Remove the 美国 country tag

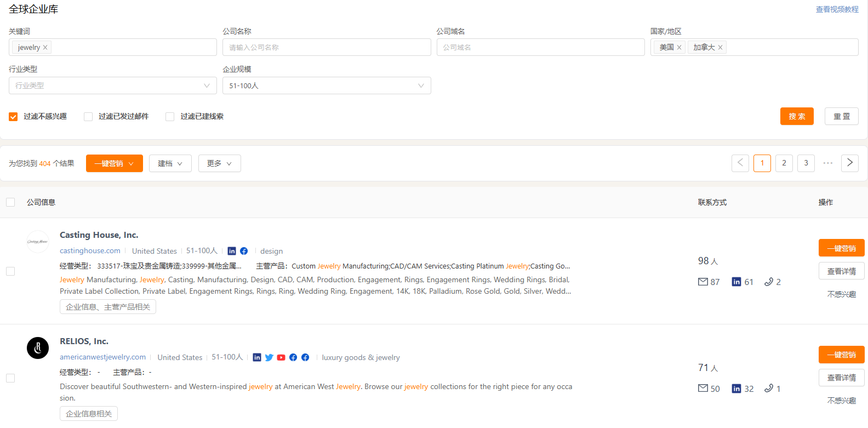click(x=679, y=48)
